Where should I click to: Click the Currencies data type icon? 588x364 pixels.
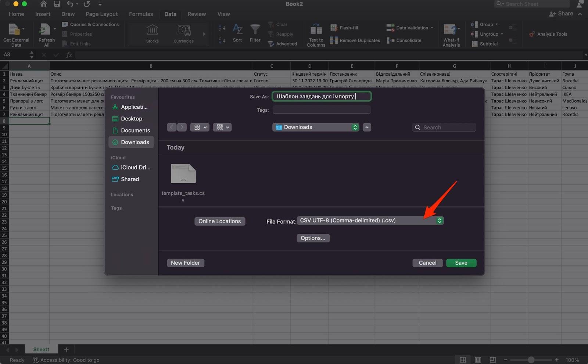tap(183, 30)
